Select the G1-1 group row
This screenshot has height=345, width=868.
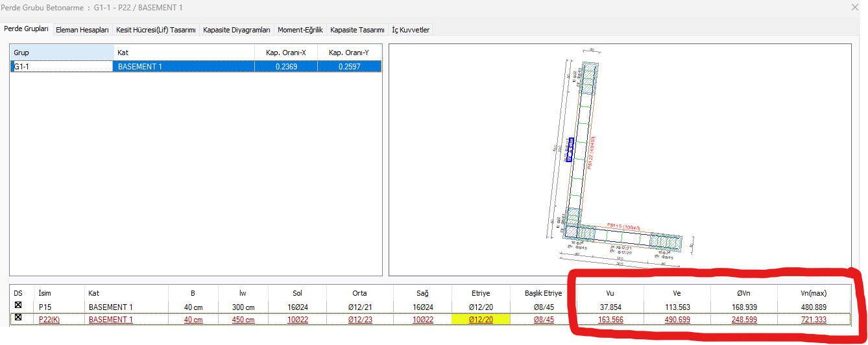pos(62,66)
